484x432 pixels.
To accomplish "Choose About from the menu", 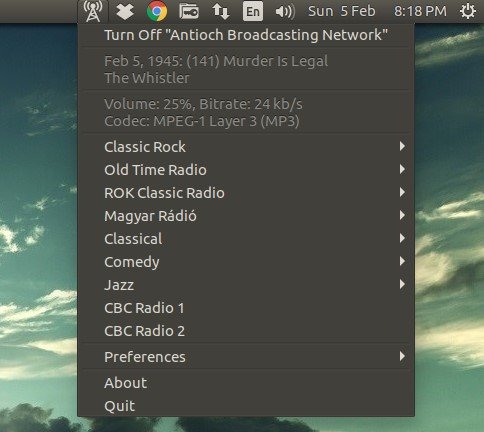I will pos(246,383).
